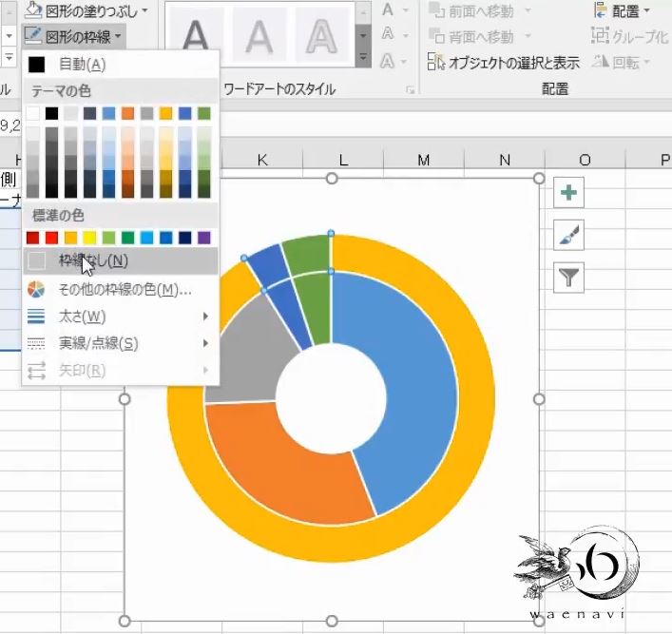Screen dimensions: 672x634
Task: Pick yellow in standard colors row
Action: 90,238
